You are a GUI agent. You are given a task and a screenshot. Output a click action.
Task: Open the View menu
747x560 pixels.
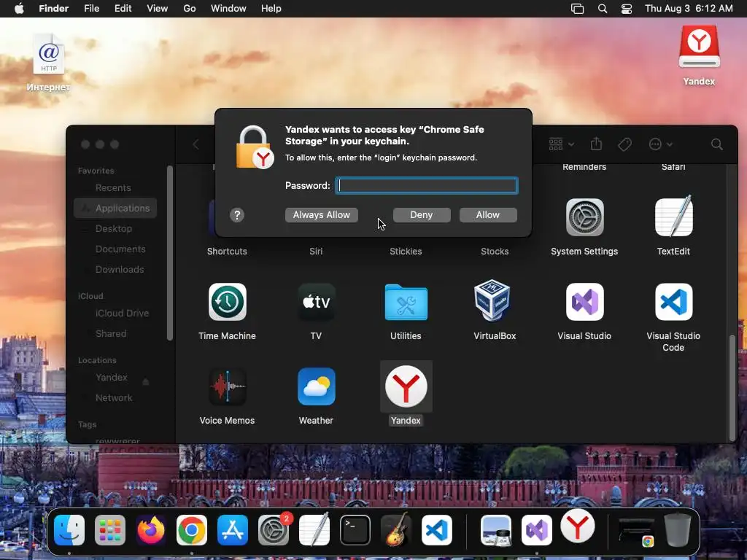point(158,9)
